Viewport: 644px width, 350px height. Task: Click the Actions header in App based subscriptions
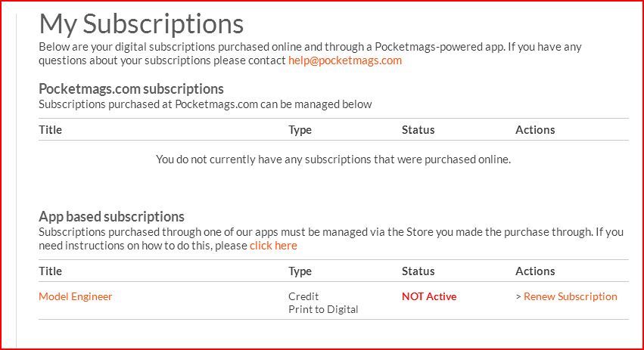[x=535, y=271]
